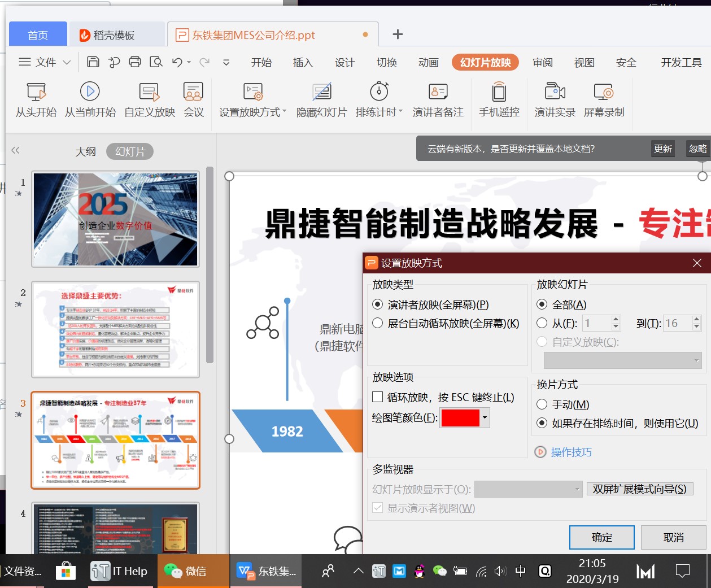Launch screen recording (屏幕录制)
Viewport: 711px width, 588px height.
604,100
